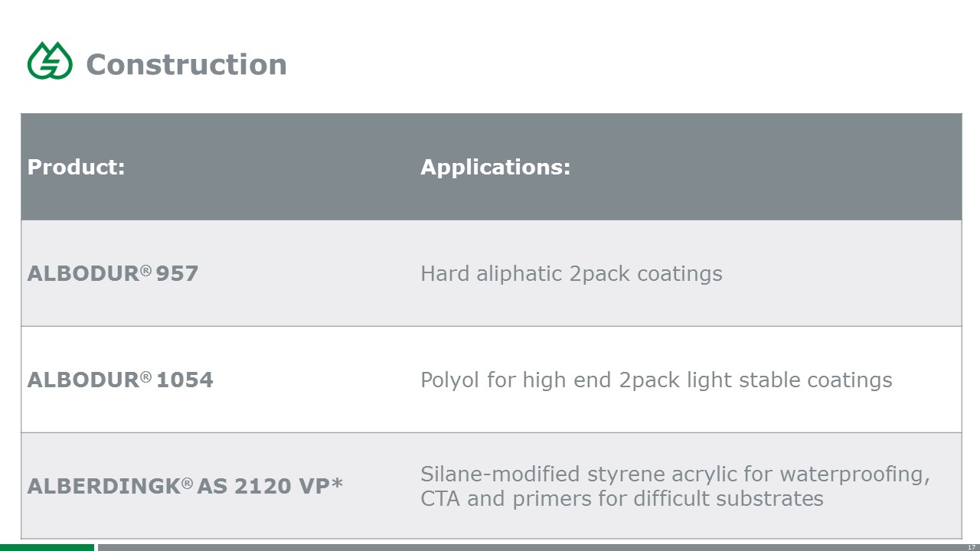Select the Construction slide title
Screen dimensions: 980x551
pyautogui.click(x=186, y=64)
